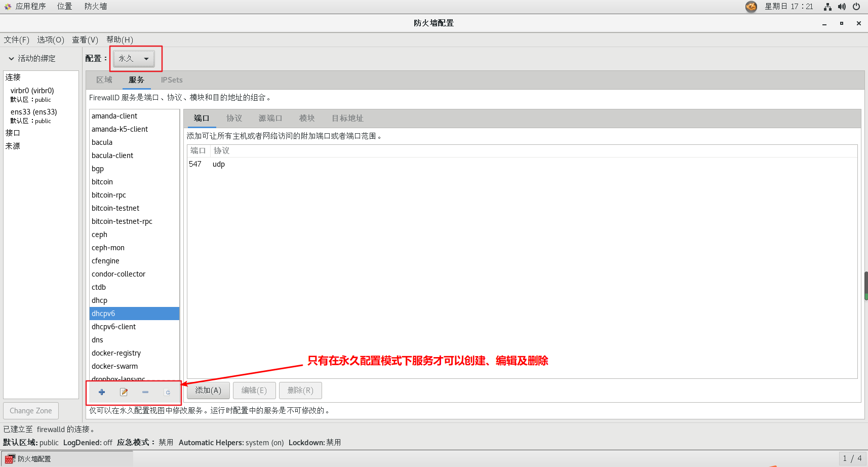Viewport: 868px width, 467px height.
Task: Add a new service with plus icon
Action: click(102, 392)
